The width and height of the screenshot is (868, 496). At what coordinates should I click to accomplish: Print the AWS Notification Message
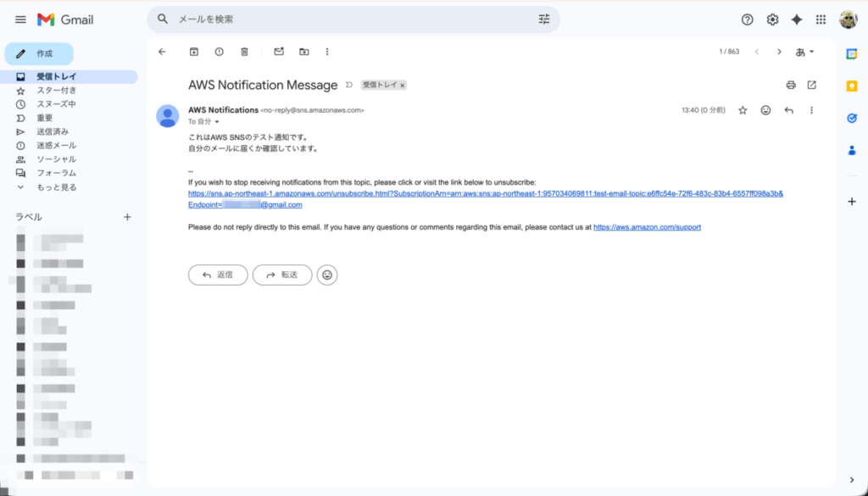pyautogui.click(x=790, y=85)
